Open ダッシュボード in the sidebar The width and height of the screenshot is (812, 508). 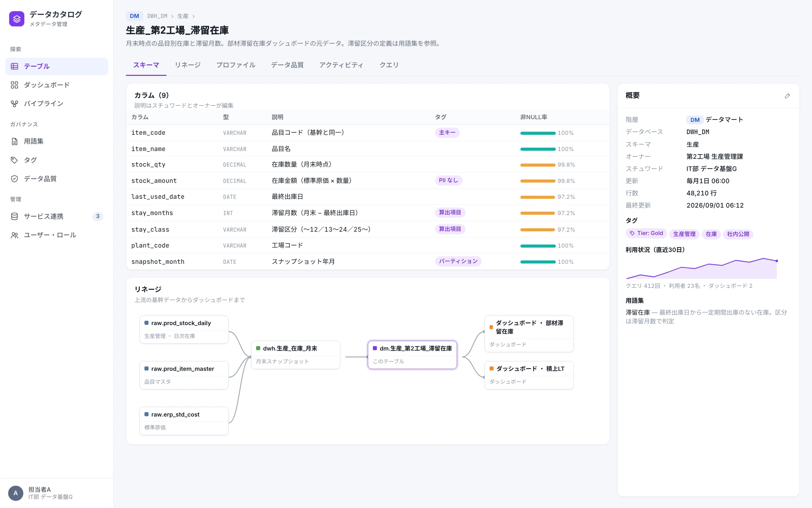pyautogui.click(x=57, y=85)
